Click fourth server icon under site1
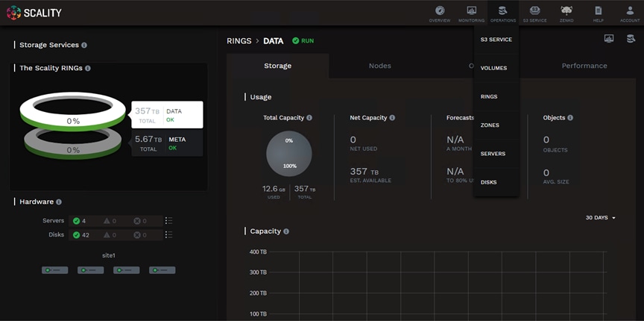Image resolution: width=644 pixels, height=321 pixels. coord(162,270)
